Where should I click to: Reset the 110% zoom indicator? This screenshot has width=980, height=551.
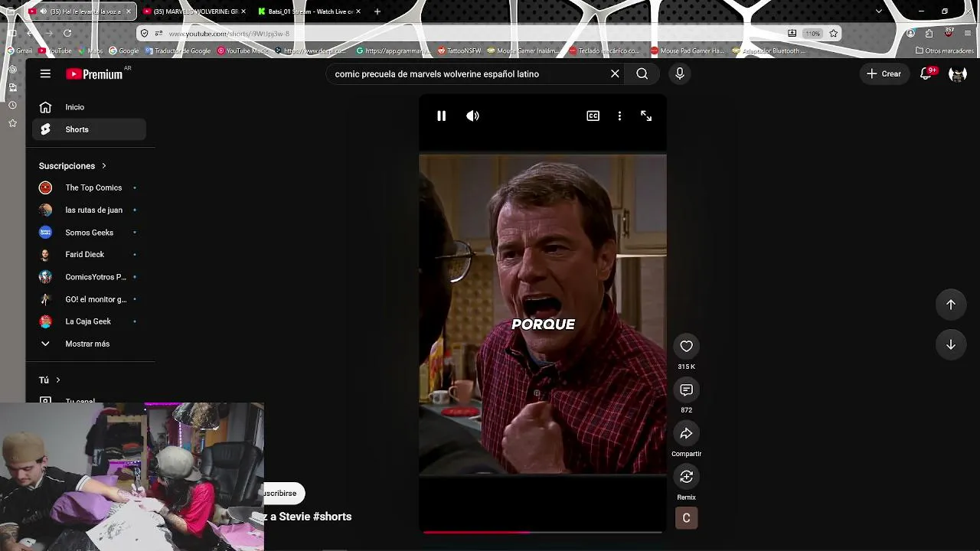pyautogui.click(x=813, y=34)
